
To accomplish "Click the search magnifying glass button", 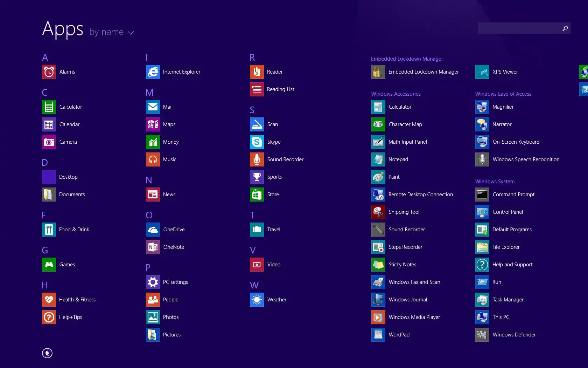I will [x=565, y=28].
